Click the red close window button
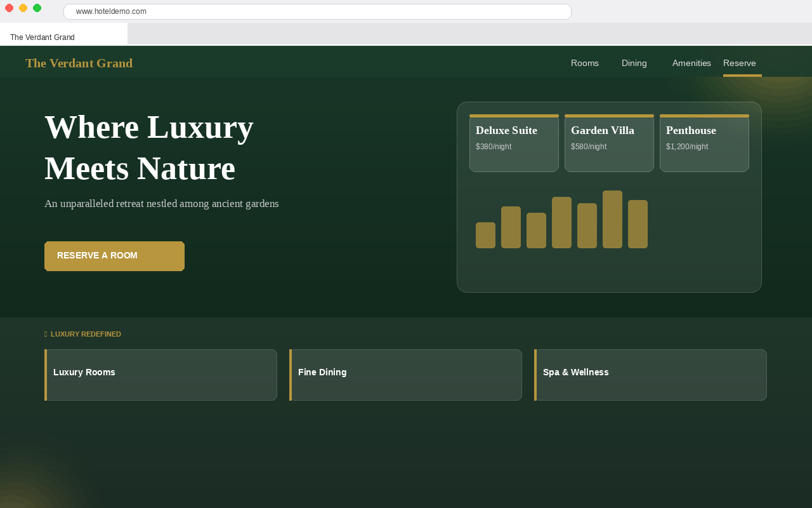Image resolution: width=812 pixels, height=508 pixels. coord(9,8)
